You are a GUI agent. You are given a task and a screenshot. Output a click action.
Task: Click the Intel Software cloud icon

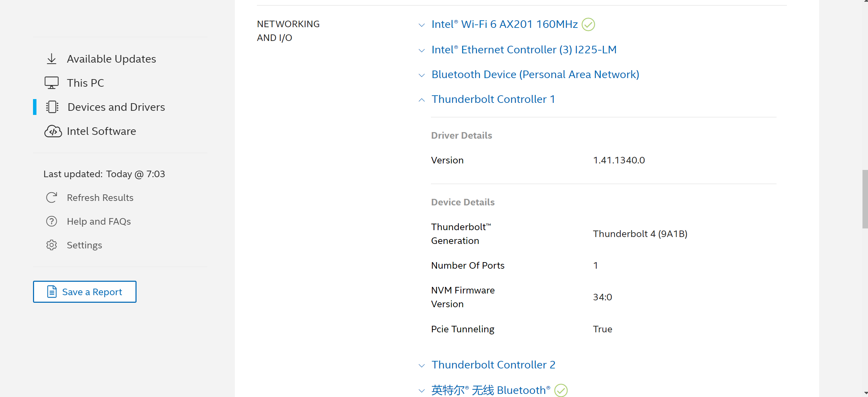tap(53, 131)
